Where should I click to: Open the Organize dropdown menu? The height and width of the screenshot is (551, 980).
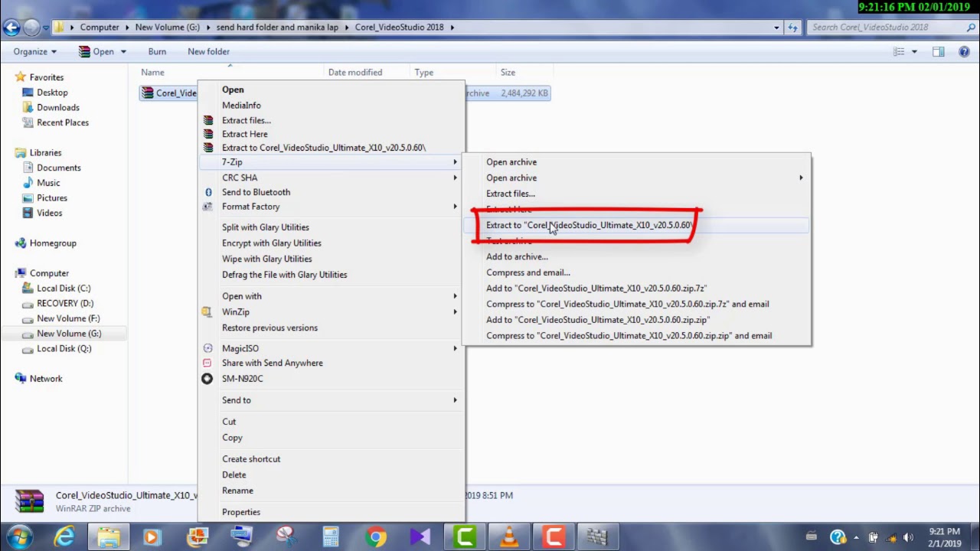(35, 51)
